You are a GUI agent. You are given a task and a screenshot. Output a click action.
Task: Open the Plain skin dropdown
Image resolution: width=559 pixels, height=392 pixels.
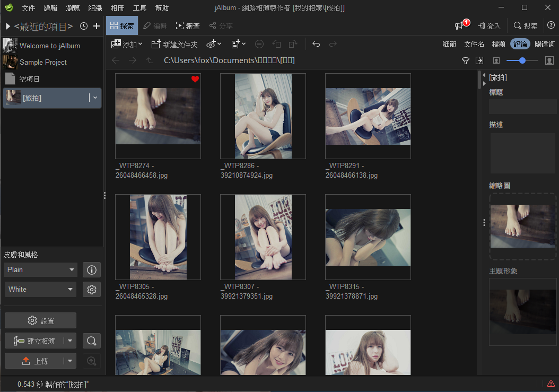coord(40,269)
